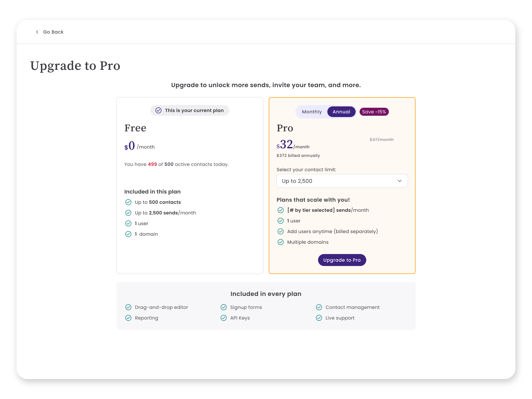Click the This is your current plan badge
Image resolution: width=532 pixels, height=399 pixels.
[190, 110]
